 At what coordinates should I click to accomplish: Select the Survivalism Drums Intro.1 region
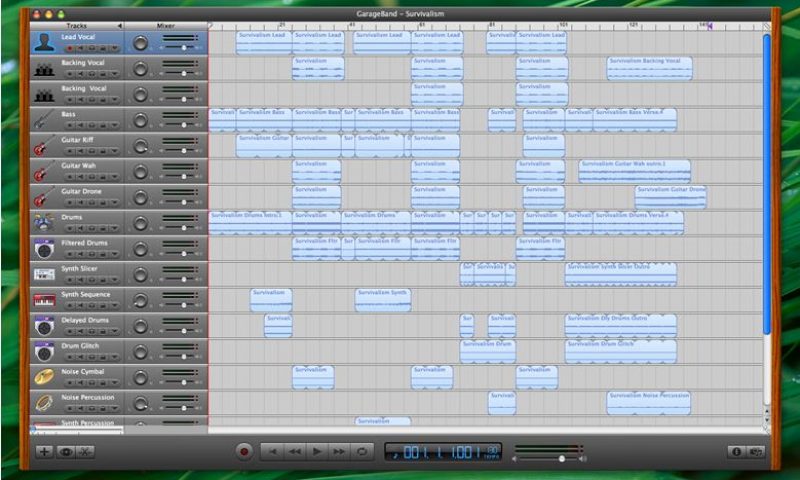point(250,223)
